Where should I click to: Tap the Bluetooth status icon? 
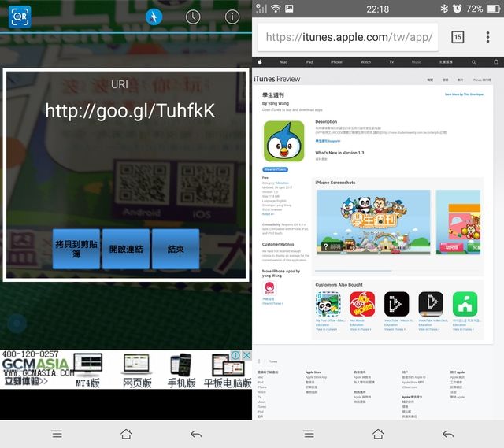pyautogui.click(x=444, y=9)
